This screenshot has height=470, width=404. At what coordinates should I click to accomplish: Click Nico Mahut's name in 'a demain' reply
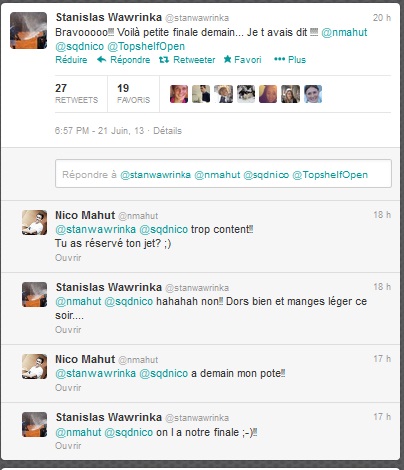pos(85,359)
